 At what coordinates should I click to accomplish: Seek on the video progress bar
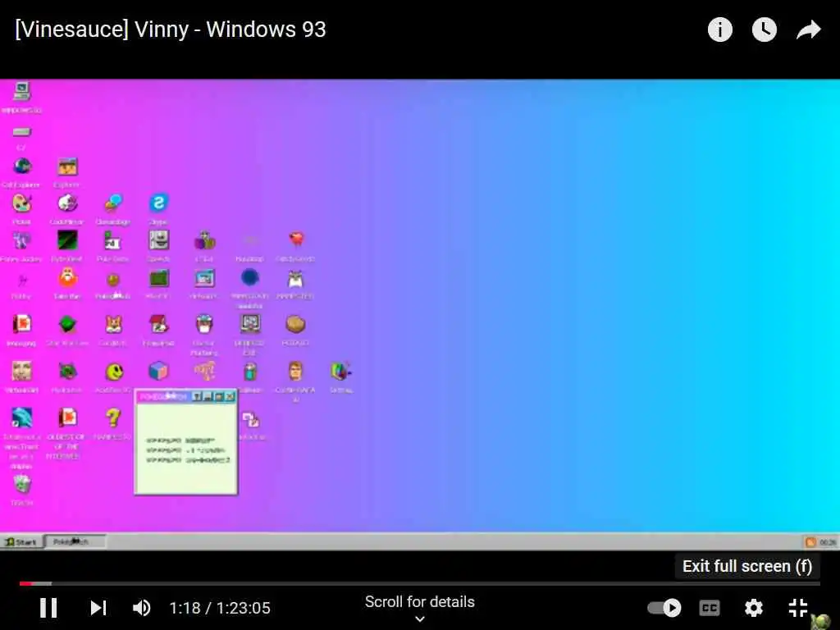[419, 583]
